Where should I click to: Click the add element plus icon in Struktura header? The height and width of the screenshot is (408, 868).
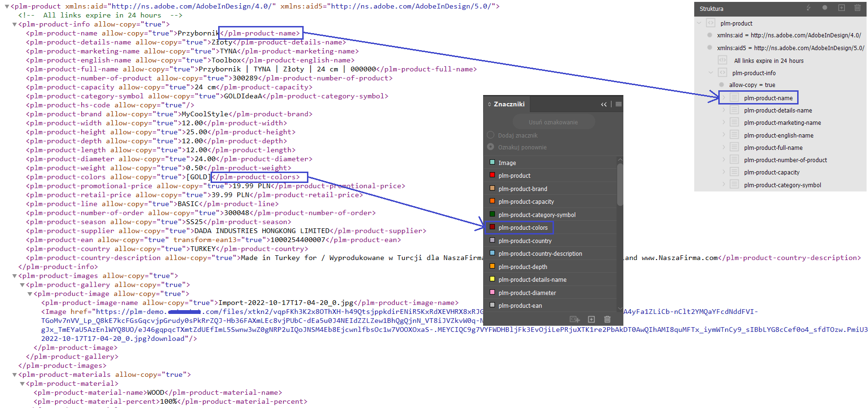click(x=842, y=8)
